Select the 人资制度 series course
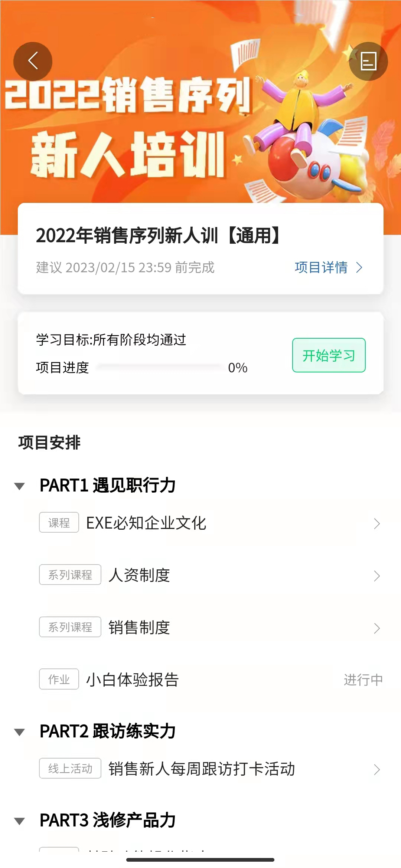The height and width of the screenshot is (868, 401). (139, 575)
